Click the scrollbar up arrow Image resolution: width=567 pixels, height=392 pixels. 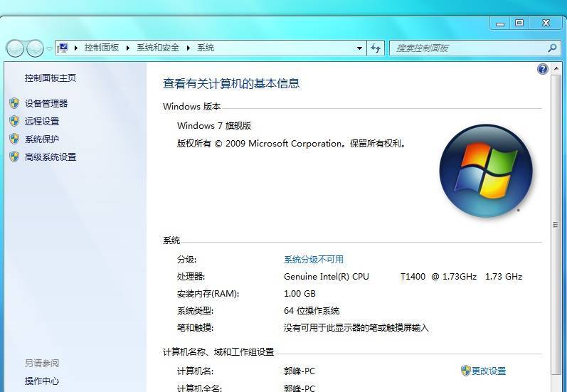[556, 68]
